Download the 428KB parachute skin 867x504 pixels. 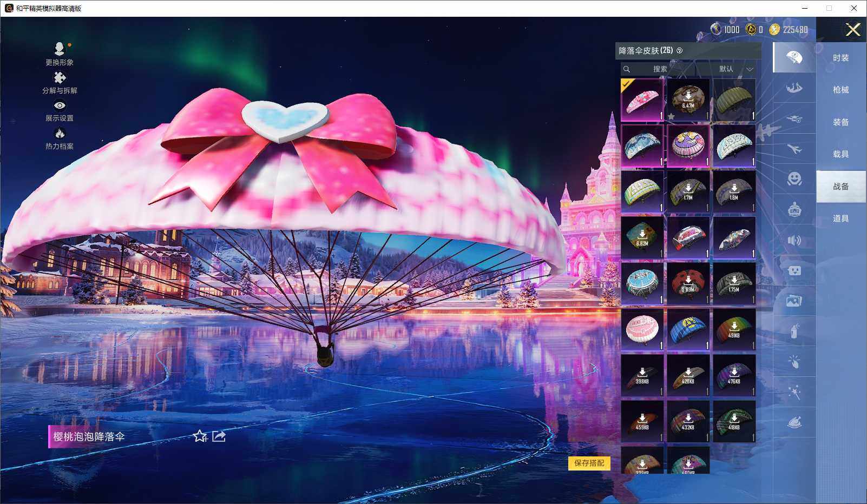(x=688, y=376)
